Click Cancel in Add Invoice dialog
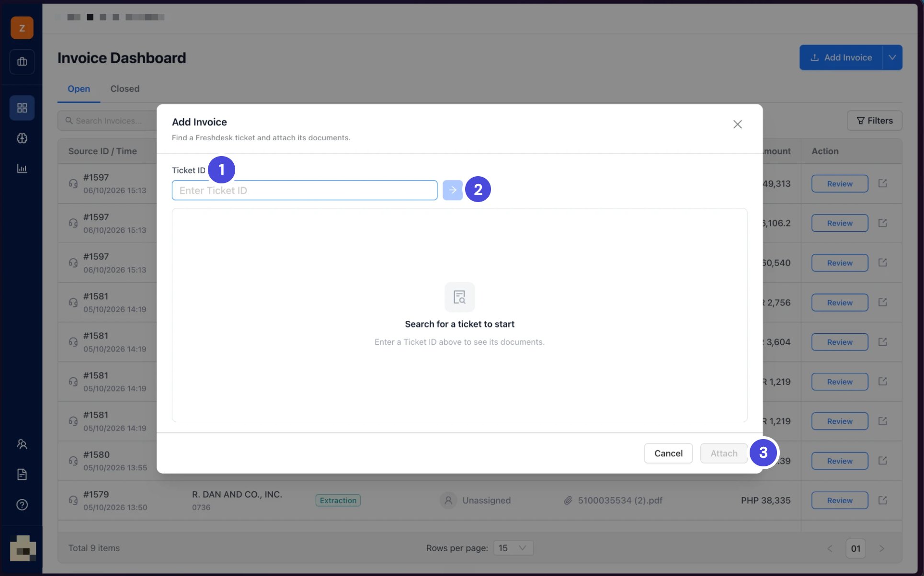The width and height of the screenshot is (924, 576). pos(668,453)
